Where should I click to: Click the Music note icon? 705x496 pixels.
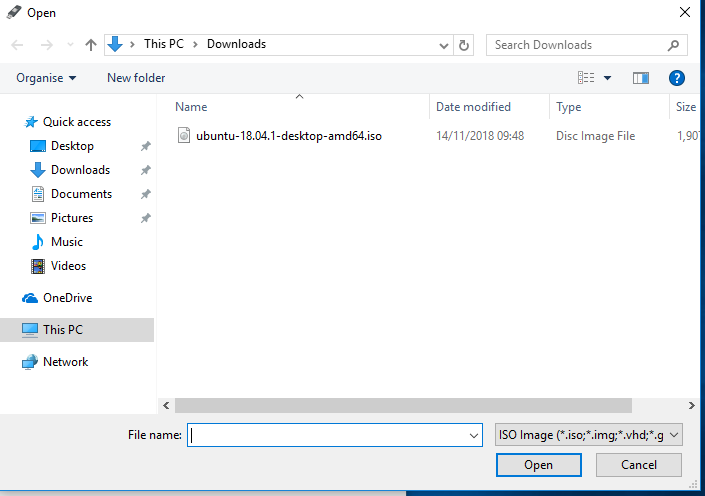tap(38, 242)
